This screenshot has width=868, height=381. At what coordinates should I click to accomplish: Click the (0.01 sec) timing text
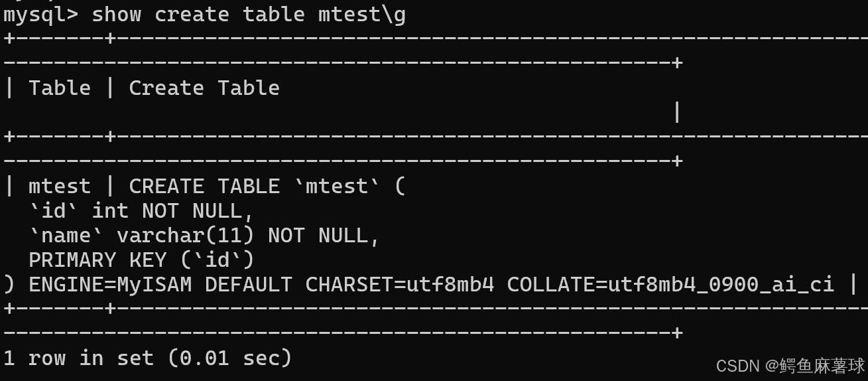pyautogui.click(x=229, y=358)
